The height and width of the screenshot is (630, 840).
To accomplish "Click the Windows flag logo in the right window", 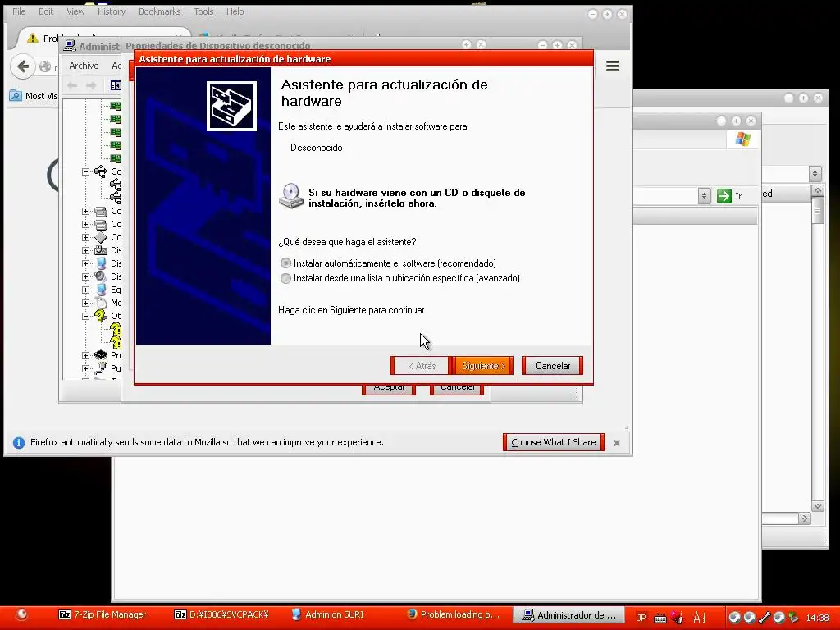I will [743, 139].
